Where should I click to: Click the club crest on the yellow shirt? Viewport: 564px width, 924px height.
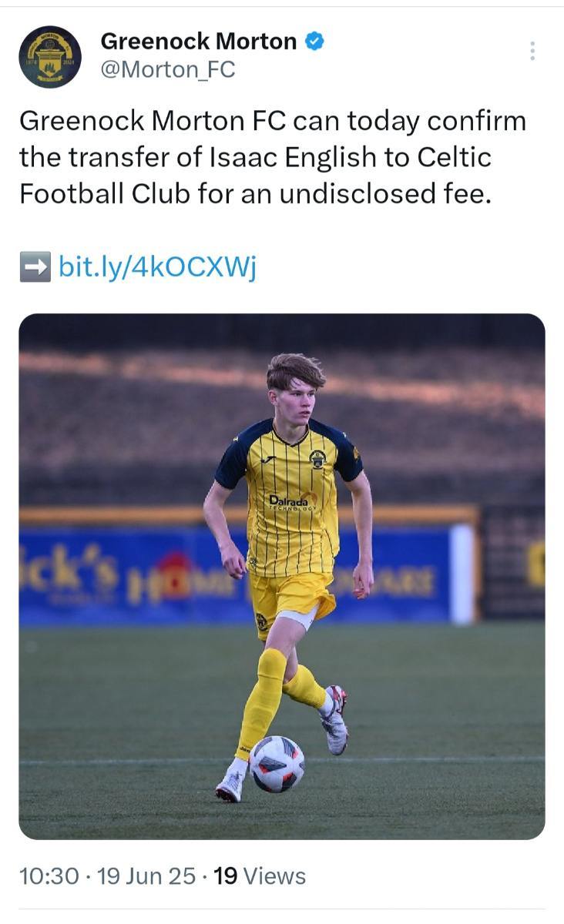tap(317, 459)
